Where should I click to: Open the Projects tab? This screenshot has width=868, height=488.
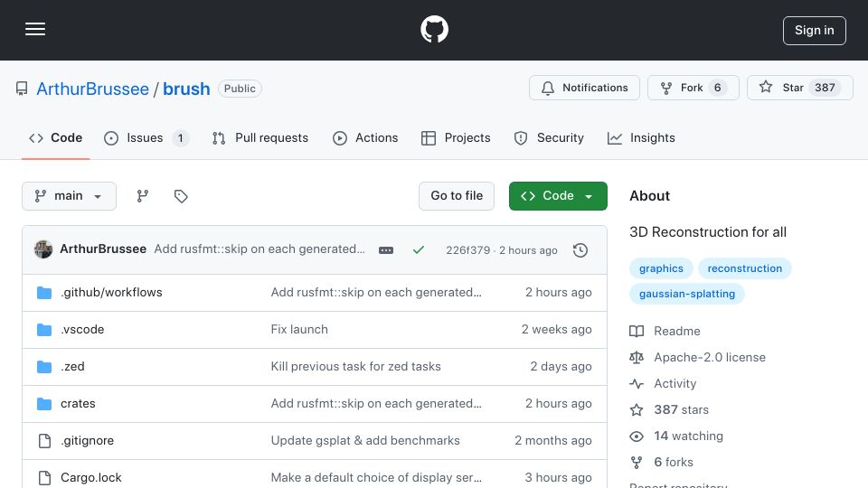tap(456, 137)
